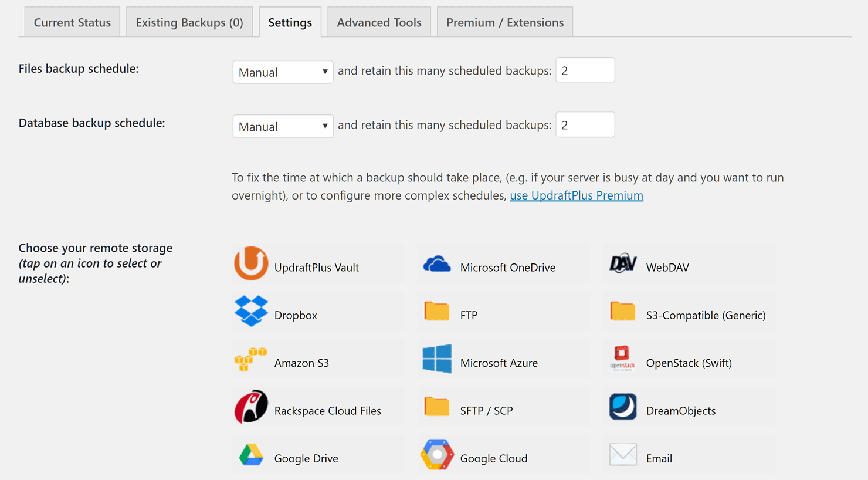Screen dimensions: 868x480
Task: Select the Rackspace Cloud Files icon
Action: point(251,407)
